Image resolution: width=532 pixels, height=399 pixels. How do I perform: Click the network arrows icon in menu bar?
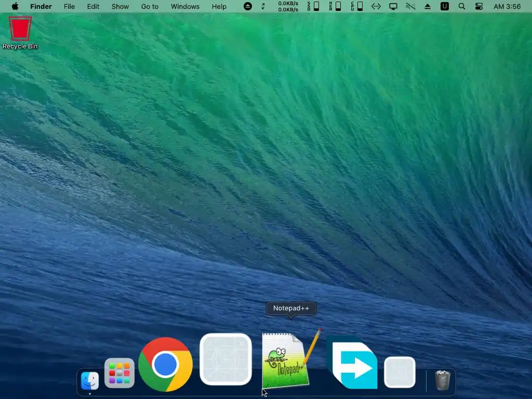coord(376,6)
